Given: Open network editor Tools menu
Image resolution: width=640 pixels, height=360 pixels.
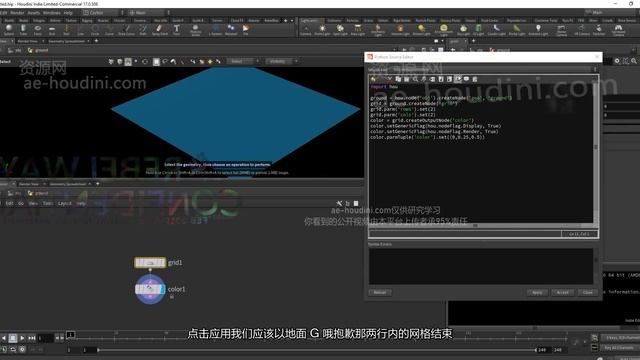Looking at the screenshot, I should pyautogui.click(x=47, y=203).
